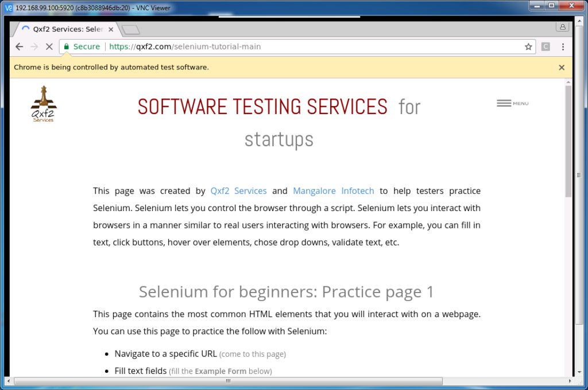Follow the Qxf2 Services hyperlink

coord(238,191)
